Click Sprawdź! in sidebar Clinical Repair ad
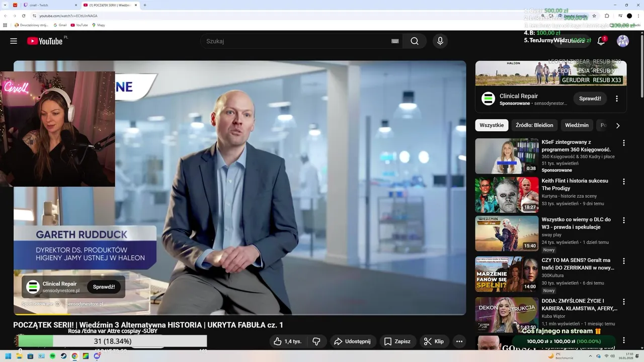The width and height of the screenshot is (644, 362). (590, 99)
